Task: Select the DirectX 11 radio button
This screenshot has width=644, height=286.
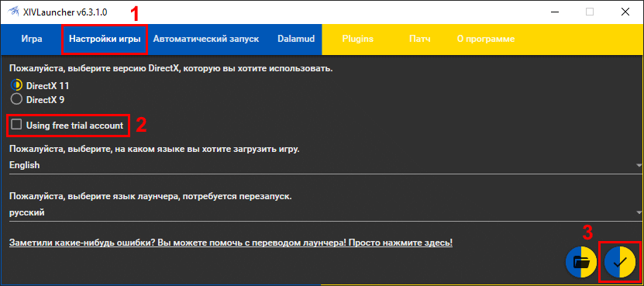Action: tap(16, 86)
